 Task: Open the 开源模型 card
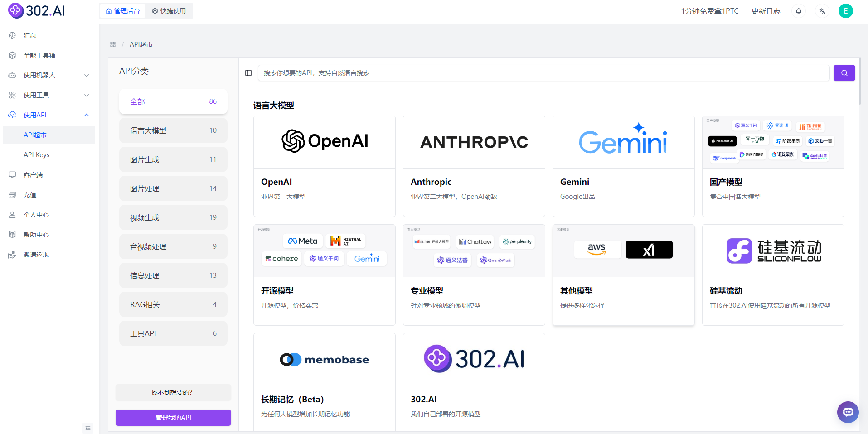[x=325, y=275]
